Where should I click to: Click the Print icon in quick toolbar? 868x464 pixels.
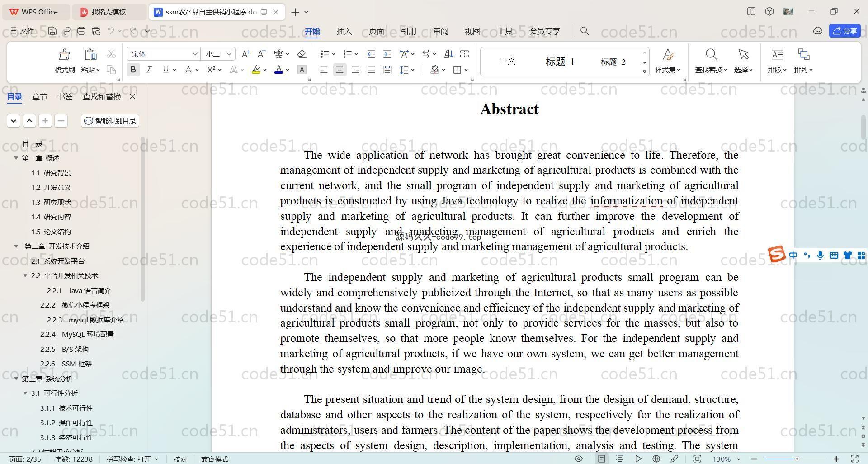coord(81,31)
